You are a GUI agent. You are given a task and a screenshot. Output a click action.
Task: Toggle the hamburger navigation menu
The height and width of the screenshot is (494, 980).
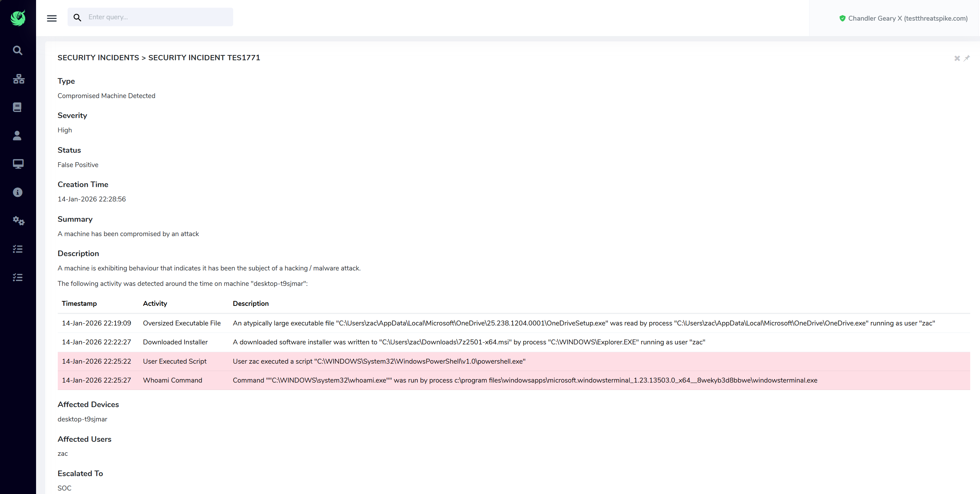(52, 18)
